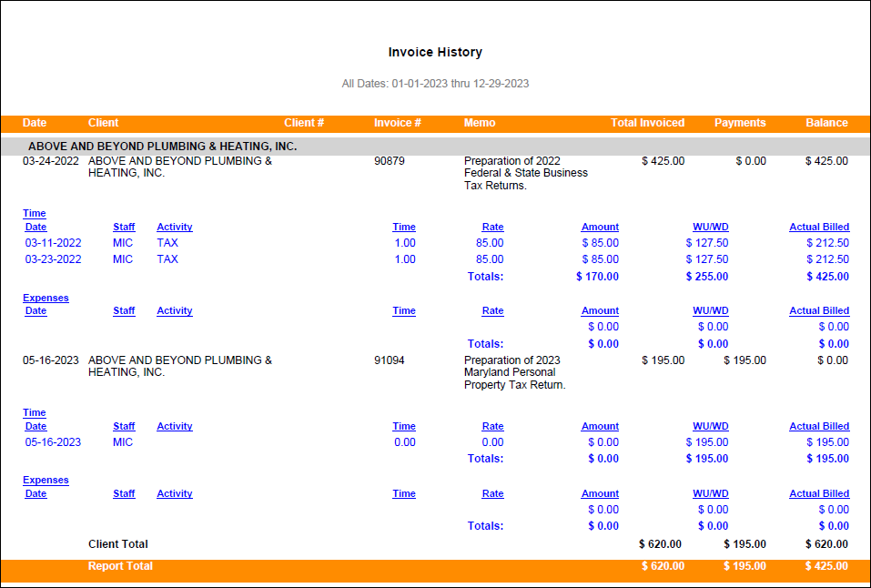871x588 pixels.
Task: Click the Client # column header
Action: pos(304,123)
